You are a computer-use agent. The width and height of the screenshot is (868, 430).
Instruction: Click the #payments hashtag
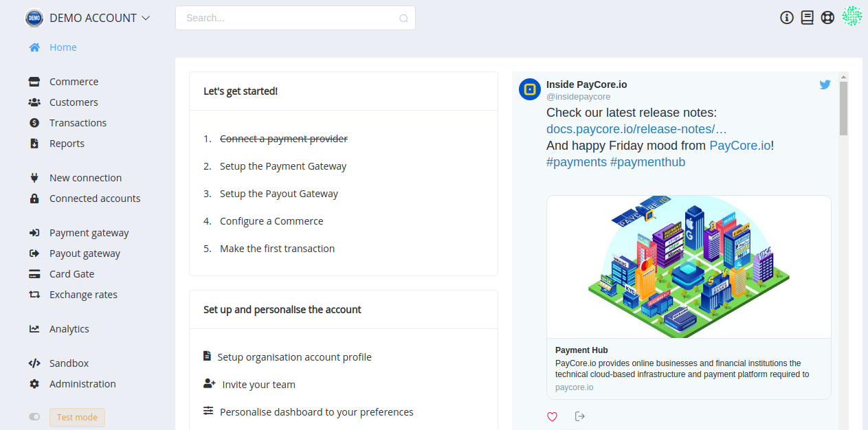click(577, 162)
